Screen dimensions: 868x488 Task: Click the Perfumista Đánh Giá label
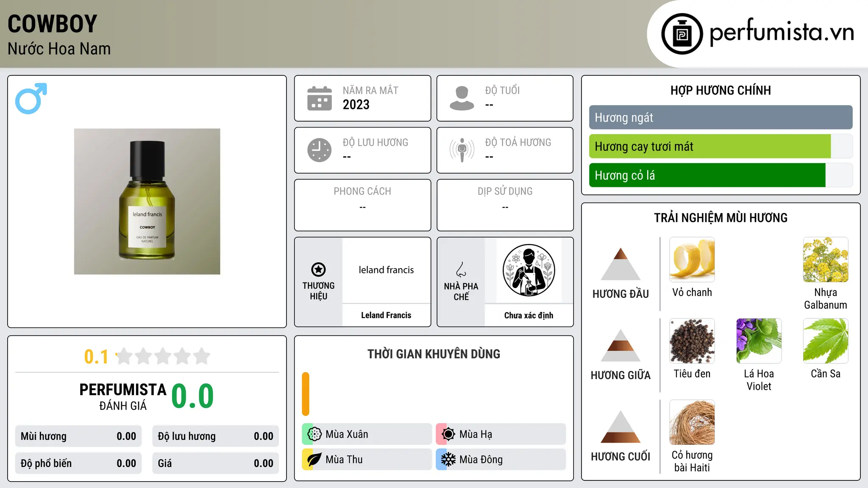pos(123,396)
